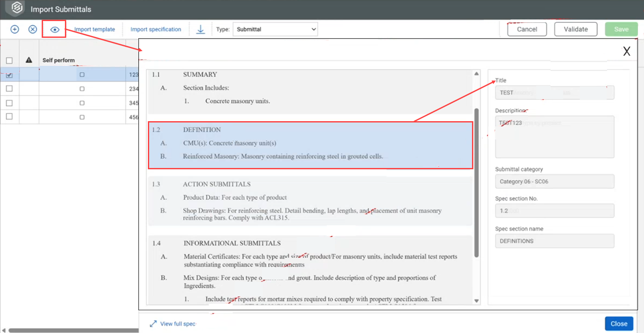This screenshot has height=333, width=644.
Task: Uncheck the first row's selected checkbox
Action: pyautogui.click(x=9, y=75)
